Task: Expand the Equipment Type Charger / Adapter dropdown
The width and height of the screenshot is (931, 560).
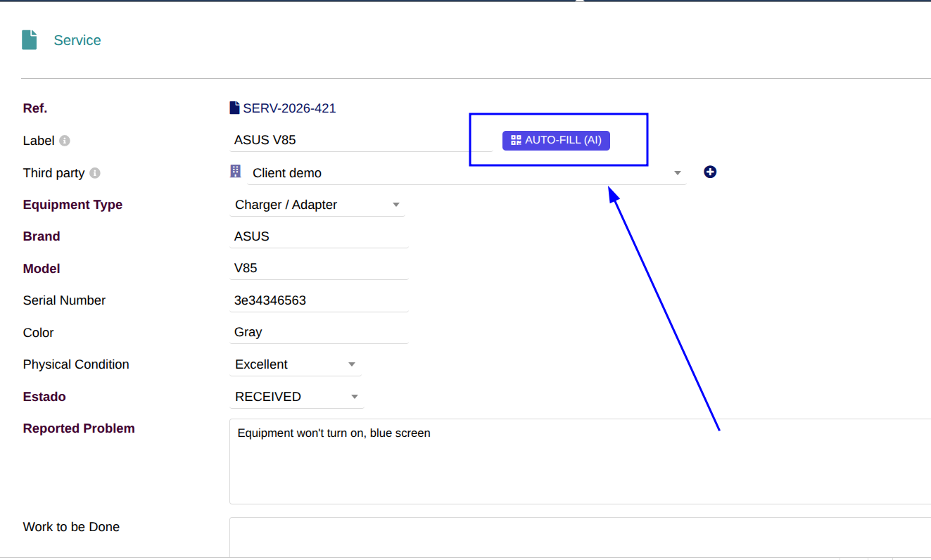Action: pos(317,205)
